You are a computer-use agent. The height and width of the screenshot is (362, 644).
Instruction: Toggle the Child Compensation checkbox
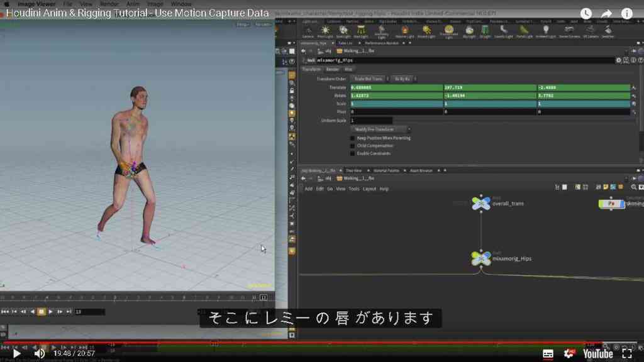352,146
